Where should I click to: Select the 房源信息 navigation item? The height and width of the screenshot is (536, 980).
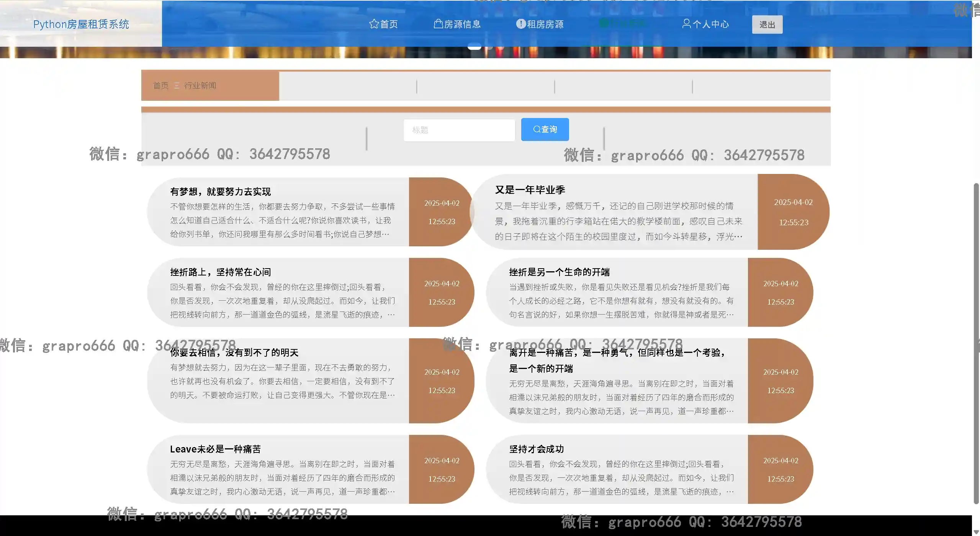tap(462, 24)
